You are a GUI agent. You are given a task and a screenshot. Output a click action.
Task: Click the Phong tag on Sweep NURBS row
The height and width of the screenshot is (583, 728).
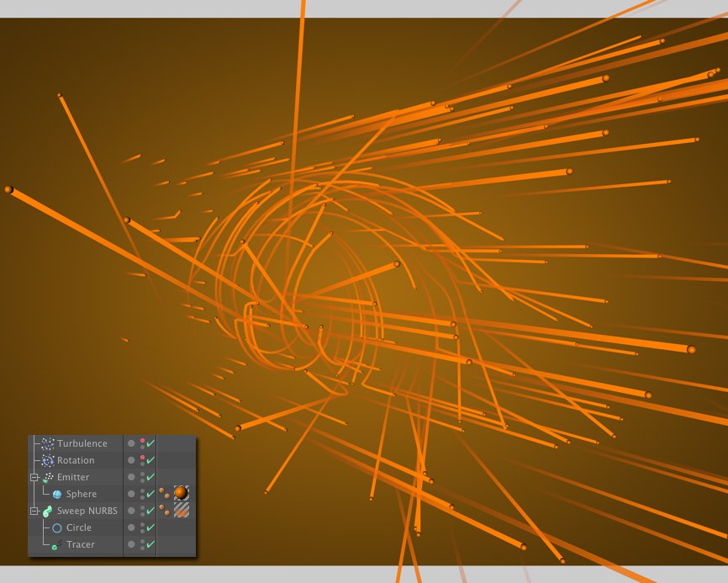click(x=164, y=509)
